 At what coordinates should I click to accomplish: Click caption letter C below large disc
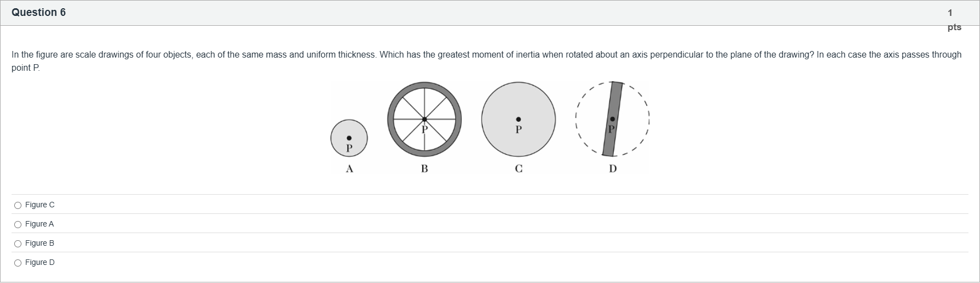[x=519, y=169]
